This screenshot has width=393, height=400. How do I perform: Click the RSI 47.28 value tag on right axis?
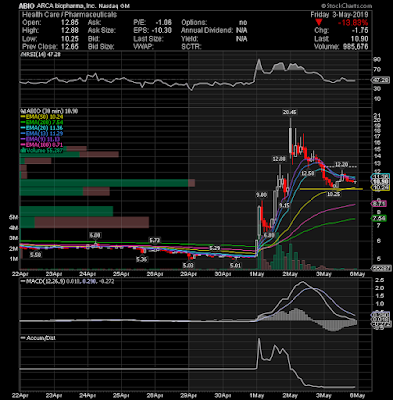pos(380,80)
